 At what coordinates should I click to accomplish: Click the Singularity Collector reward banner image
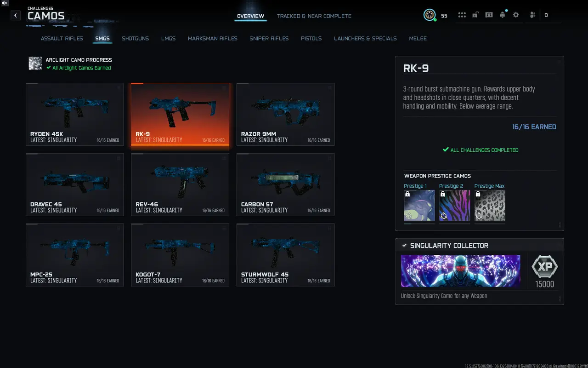461,271
